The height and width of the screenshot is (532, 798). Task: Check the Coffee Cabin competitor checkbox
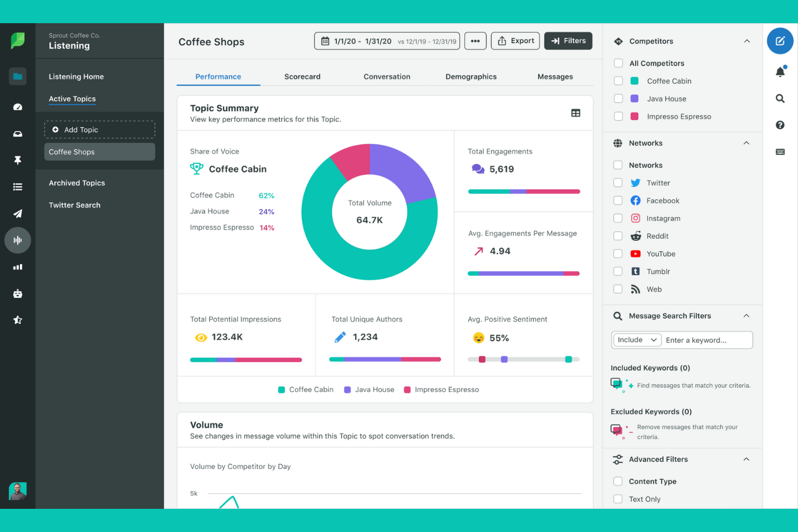pos(618,81)
